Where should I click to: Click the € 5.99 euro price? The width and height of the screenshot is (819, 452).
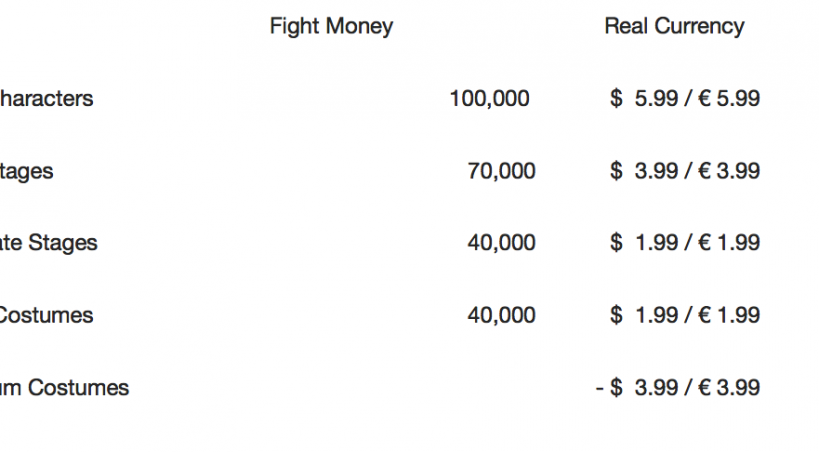(729, 99)
